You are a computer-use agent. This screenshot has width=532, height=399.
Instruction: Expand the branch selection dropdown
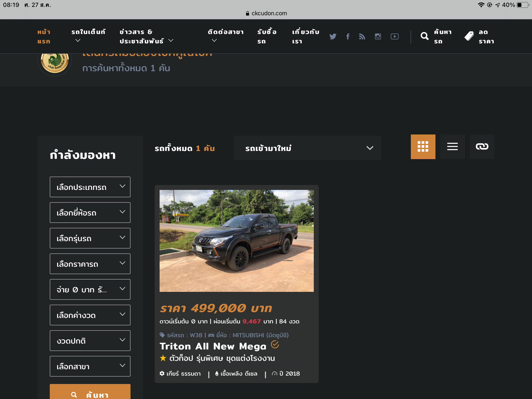(90, 366)
